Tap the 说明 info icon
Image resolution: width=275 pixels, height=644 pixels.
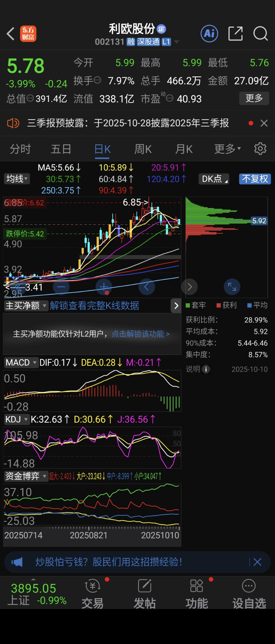pyautogui.click(x=206, y=369)
